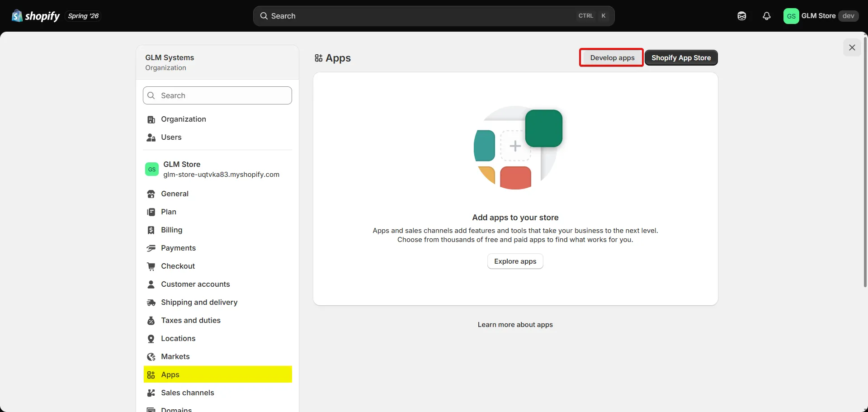The width and height of the screenshot is (868, 412).
Task: Open Payments settings
Action: coord(217,248)
